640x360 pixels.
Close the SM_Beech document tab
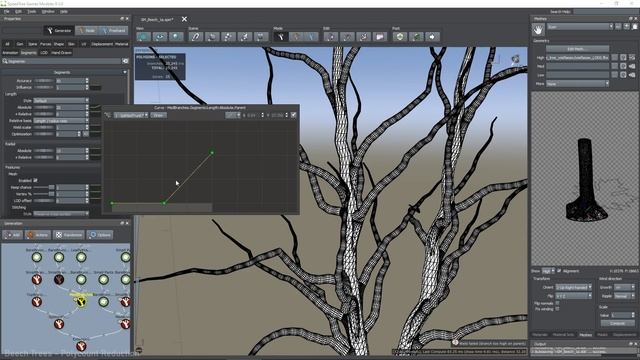[x=184, y=19]
